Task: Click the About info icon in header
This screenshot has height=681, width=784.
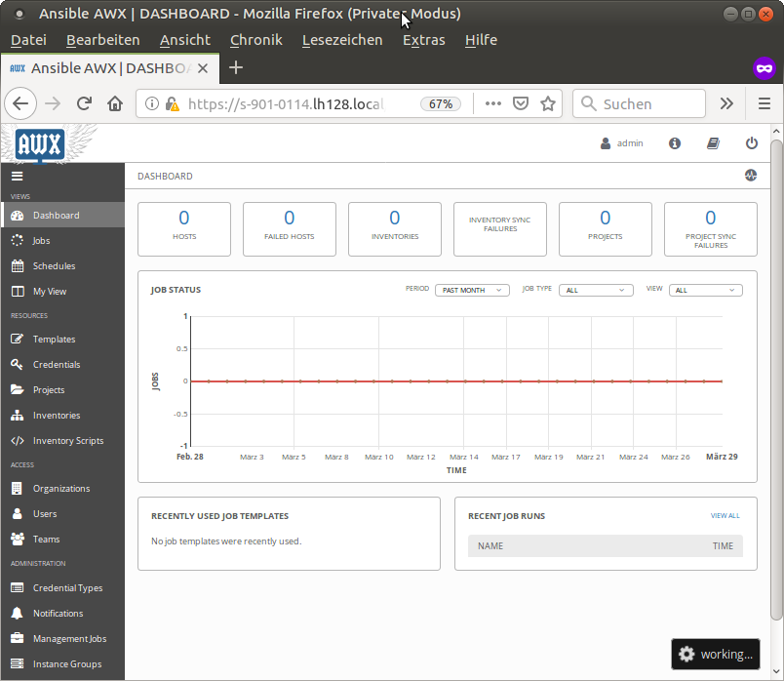Action: point(675,143)
